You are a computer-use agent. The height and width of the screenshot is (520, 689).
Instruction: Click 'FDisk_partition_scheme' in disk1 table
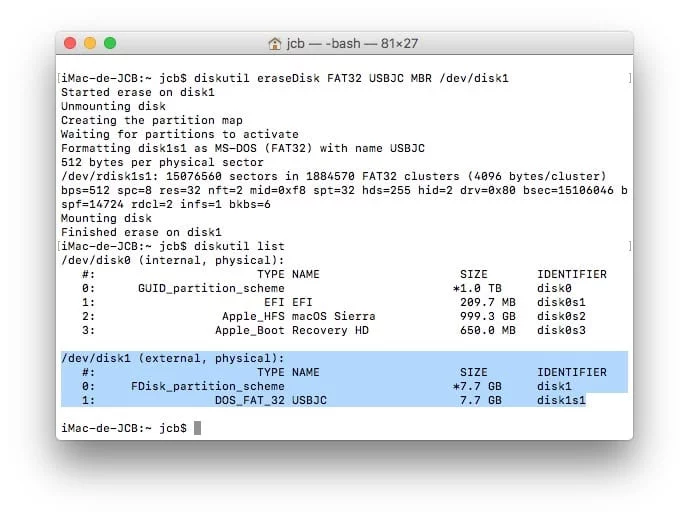coord(207,386)
